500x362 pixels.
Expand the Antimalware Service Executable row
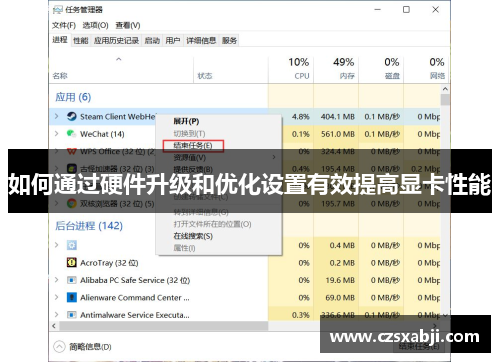pos(56,315)
